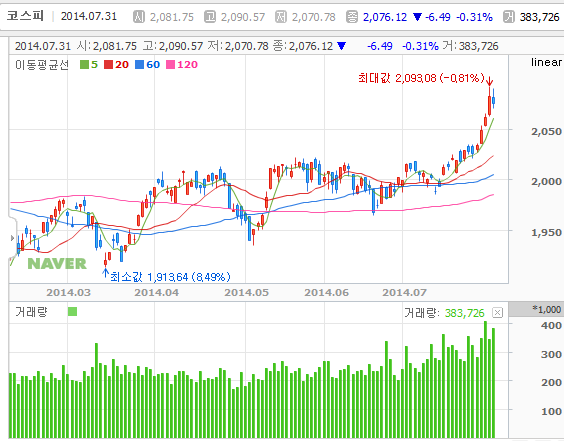The width and height of the screenshot is (564, 441).
Task: Click 최소값 1,913.64 annotation
Action: pyautogui.click(x=170, y=277)
